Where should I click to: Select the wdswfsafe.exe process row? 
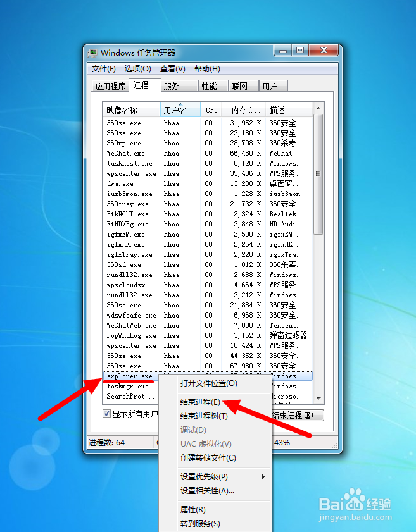(x=208, y=315)
